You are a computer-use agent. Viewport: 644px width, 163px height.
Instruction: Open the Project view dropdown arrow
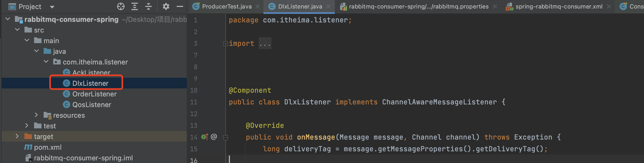(x=52, y=7)
